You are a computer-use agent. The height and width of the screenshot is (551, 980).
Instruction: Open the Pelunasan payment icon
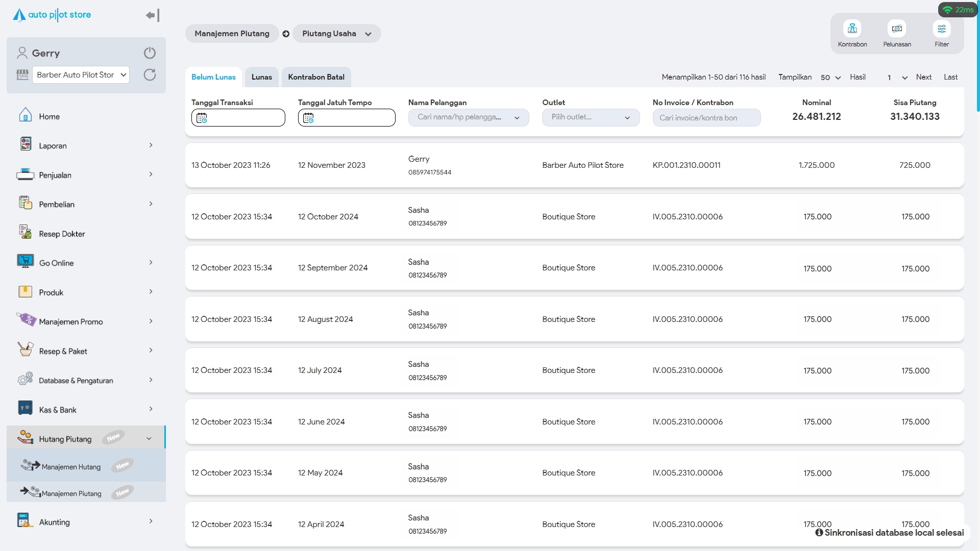pos(897,29)
